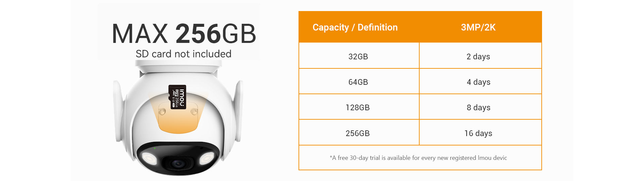Click the 64GB capacity cell

coord(358,82)
